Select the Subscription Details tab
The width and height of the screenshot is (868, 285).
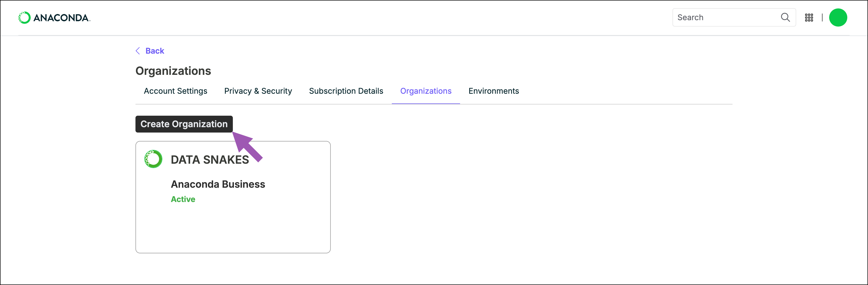click(x=346, y=91)
